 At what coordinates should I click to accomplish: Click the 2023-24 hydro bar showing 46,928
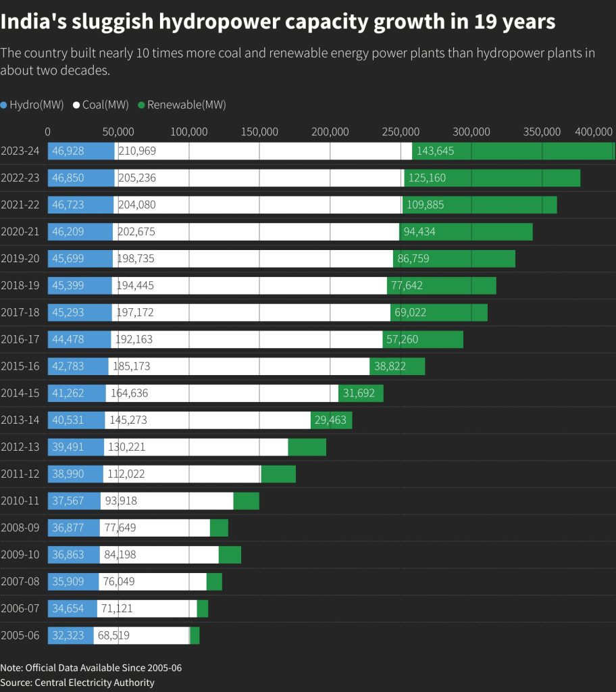point(81,151)
